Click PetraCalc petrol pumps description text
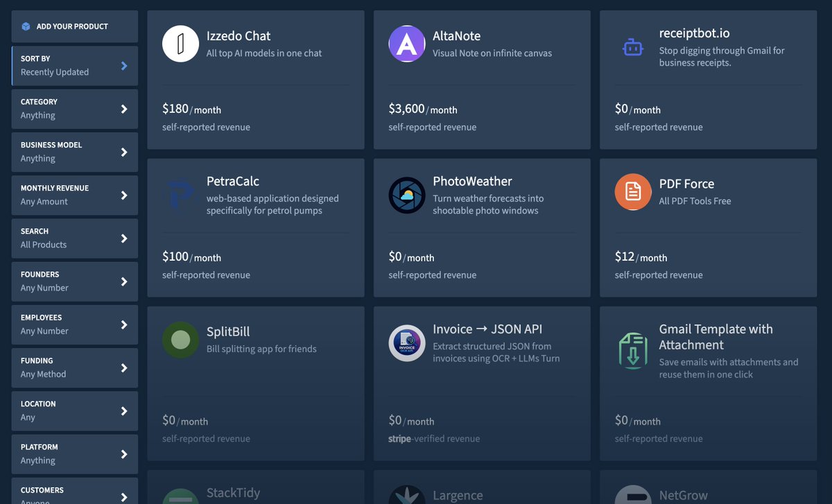Viewport: 832px width, 504px height. (272, 205)
